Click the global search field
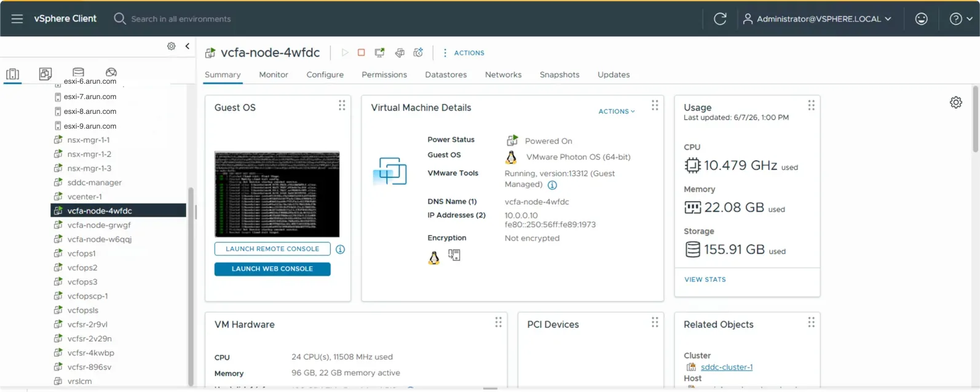The width and height of the screenshot is (980, 392). 181,19
